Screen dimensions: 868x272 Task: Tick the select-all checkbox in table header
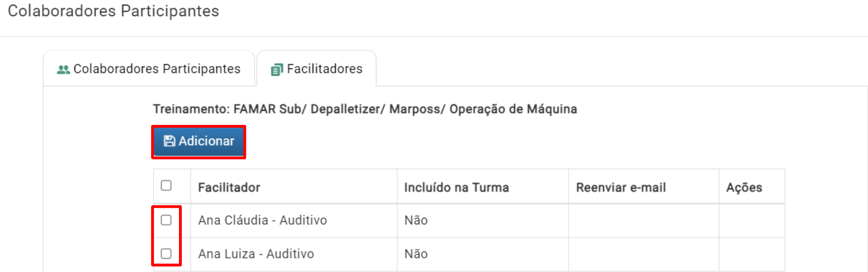166,185
